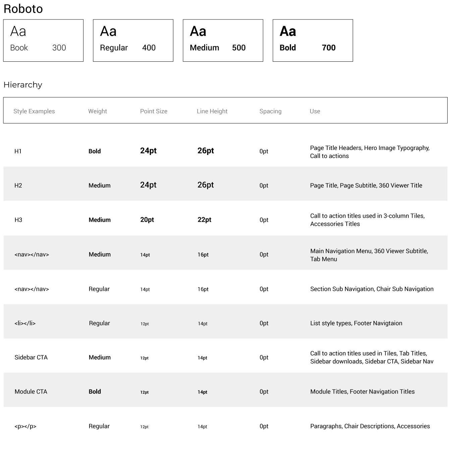This screenshot has width=458, height=476.
Task: Click the Module CTA style label
Action: coord(31,392)
